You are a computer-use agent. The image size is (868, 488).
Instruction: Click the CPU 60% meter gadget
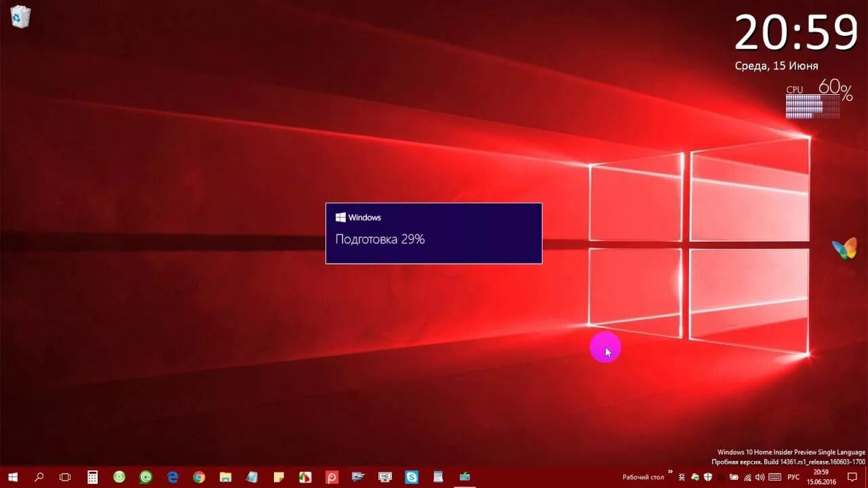(x=819, y=99)
